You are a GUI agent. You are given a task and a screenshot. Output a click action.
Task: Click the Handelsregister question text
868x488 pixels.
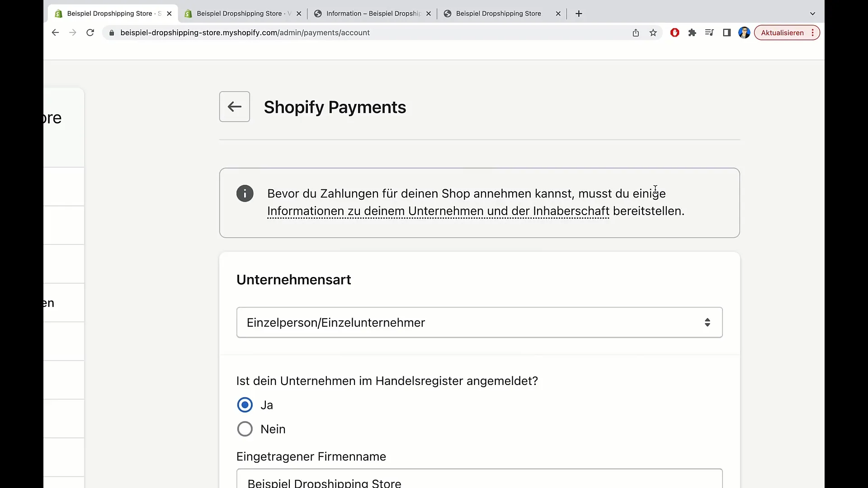[387, 381]
